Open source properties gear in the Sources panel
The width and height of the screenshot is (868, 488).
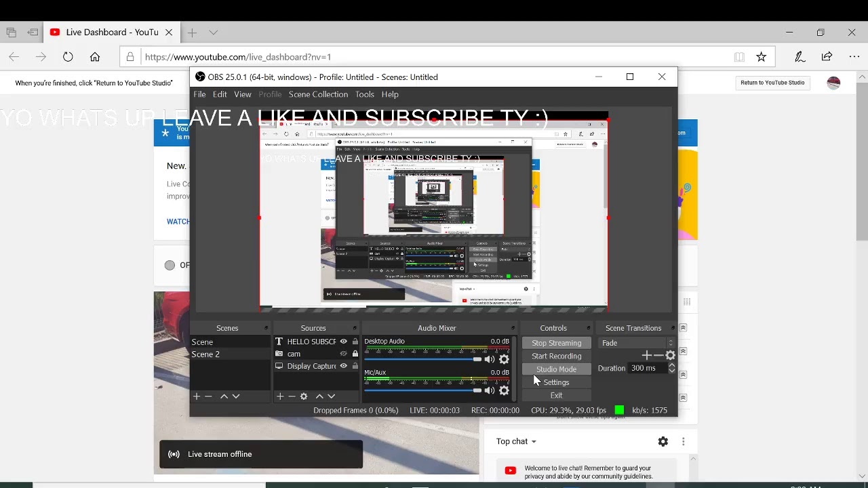coord(304,396)
